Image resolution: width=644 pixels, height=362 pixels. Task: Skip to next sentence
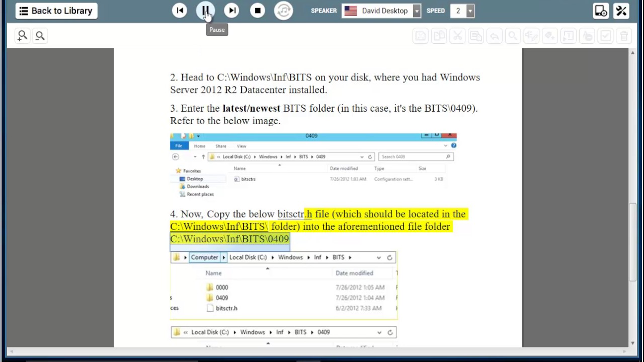click(x=231, y=11)
